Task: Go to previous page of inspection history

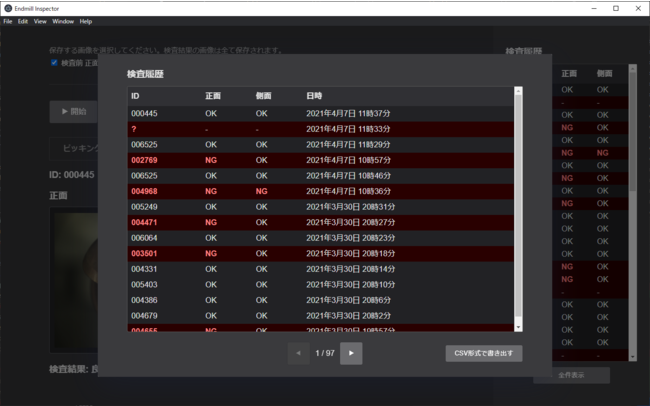Action: (x=298, y=353)
